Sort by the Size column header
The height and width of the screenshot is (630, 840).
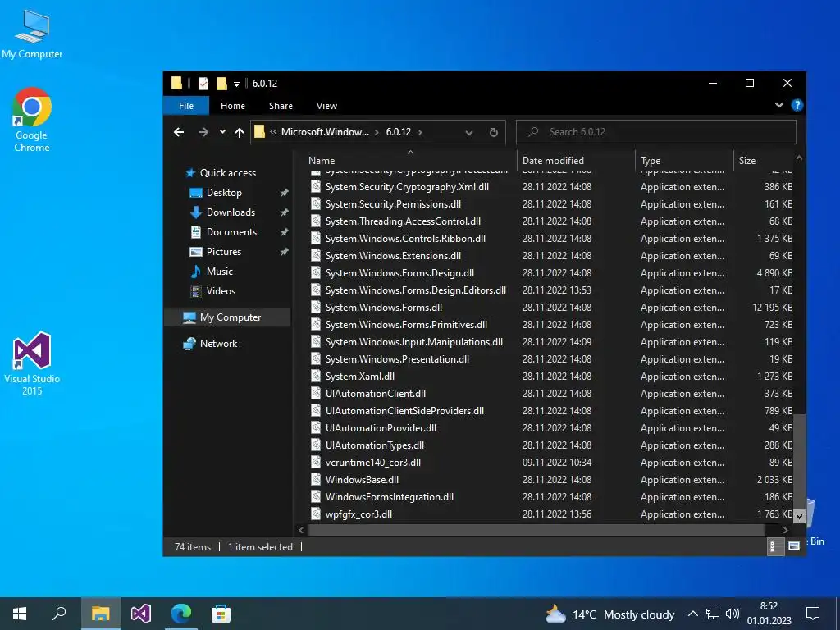point(764,160)
